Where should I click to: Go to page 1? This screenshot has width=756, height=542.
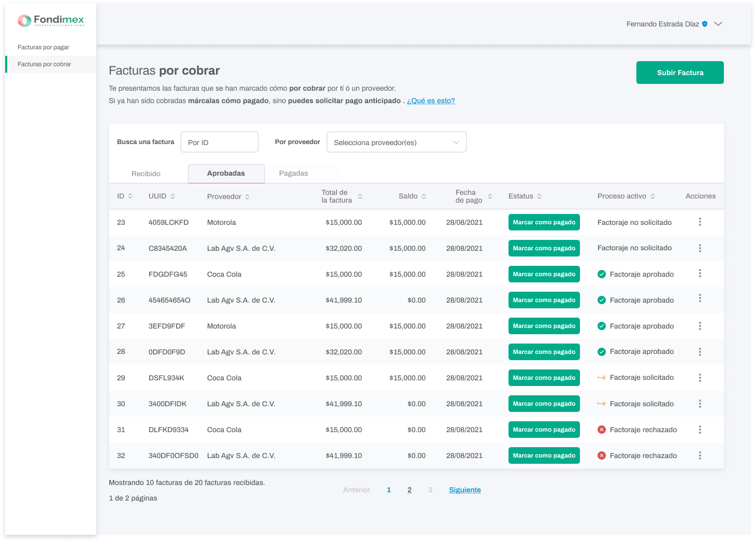(389, 490)
